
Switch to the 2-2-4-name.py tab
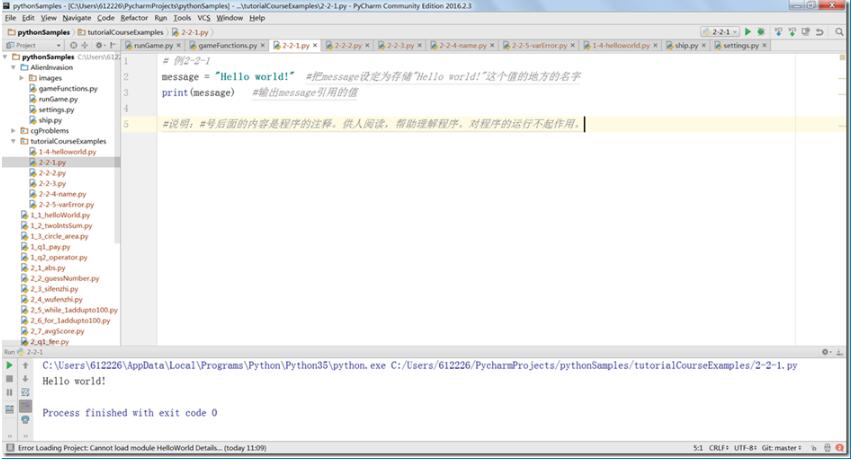[462, 46]
